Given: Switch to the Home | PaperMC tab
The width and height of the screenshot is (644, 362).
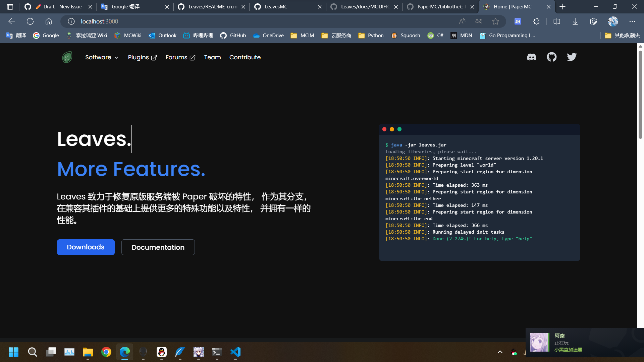Looking at the screenshot, I should (513, 6).
